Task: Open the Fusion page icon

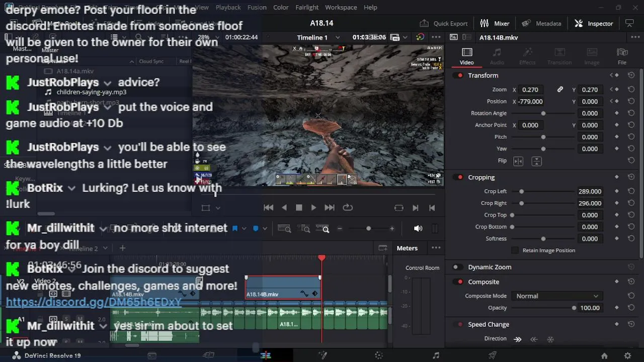Action: (x=323, y=355)
